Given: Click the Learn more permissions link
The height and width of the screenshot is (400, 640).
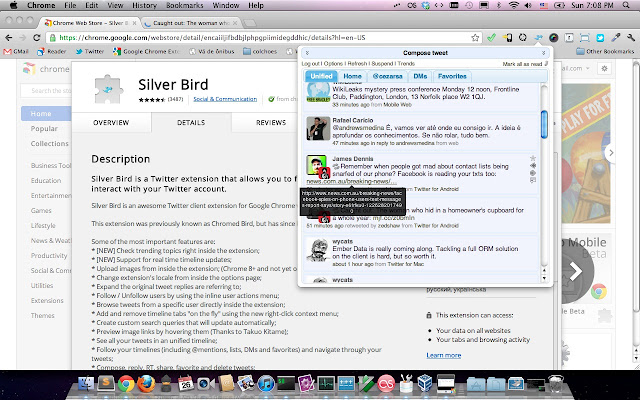Looking at the screenshot, I should tap(444, 355).
